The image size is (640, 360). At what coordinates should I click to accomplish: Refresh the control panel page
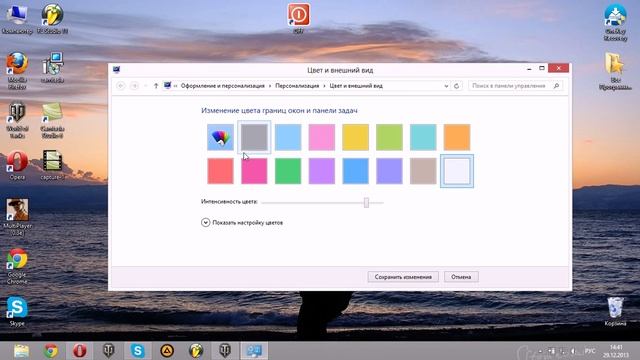pyautogui.click(x=456, y=86)
